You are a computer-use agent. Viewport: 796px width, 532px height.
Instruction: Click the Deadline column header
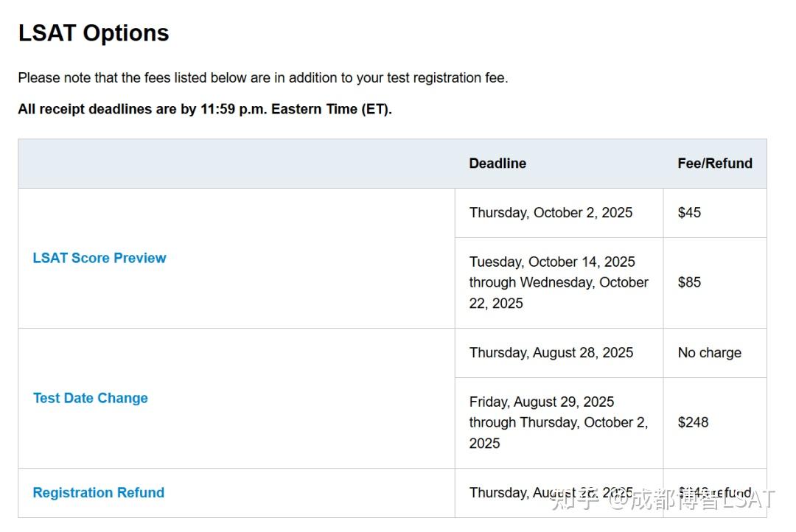[x=497, y=164]
